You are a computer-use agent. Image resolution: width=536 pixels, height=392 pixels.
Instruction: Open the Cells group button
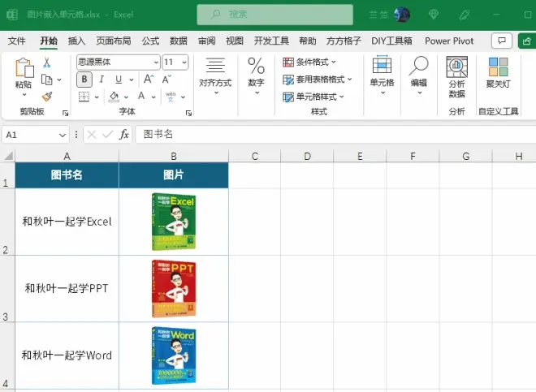[382, 75]
